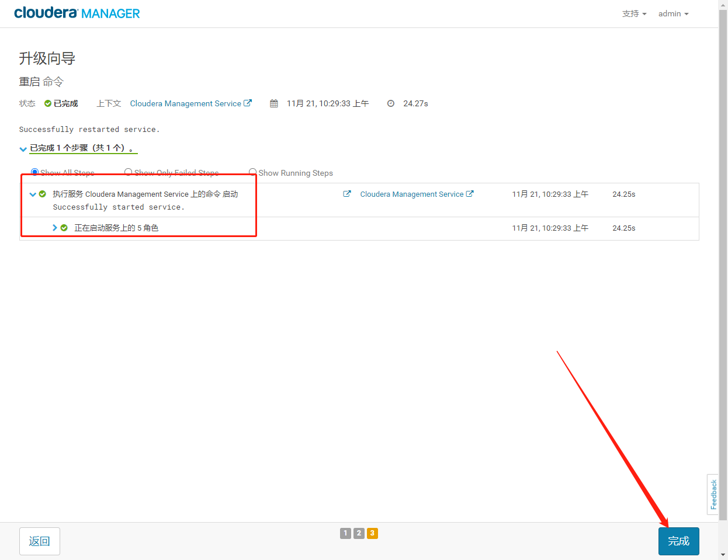Click the Cloudera Manager logo
This screenshot has width=728, height=560.
click(x=77, y=13)
